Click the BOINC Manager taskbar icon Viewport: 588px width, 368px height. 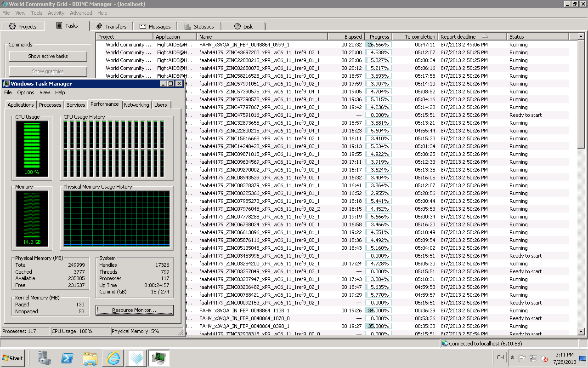tap(136, 358)
